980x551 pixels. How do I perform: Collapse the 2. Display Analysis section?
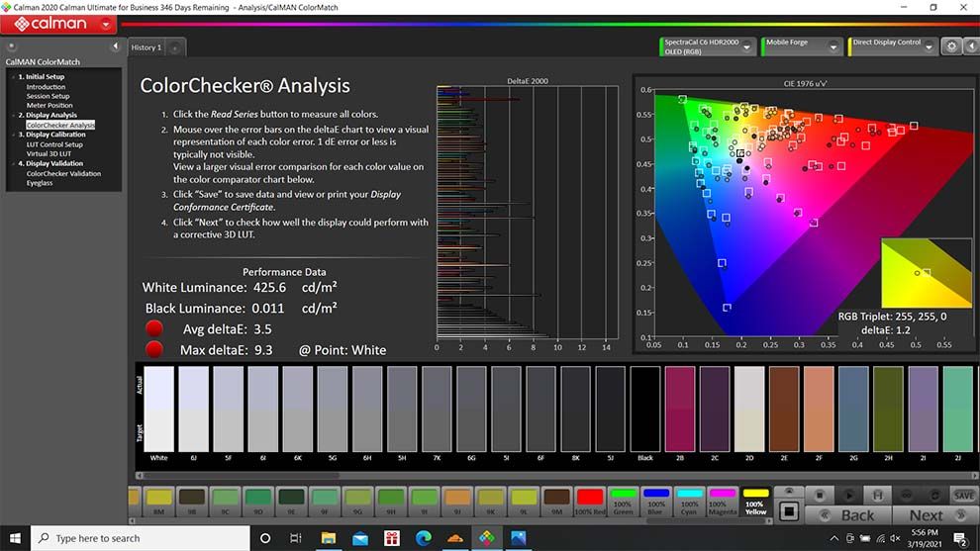(x=13, y=115)
